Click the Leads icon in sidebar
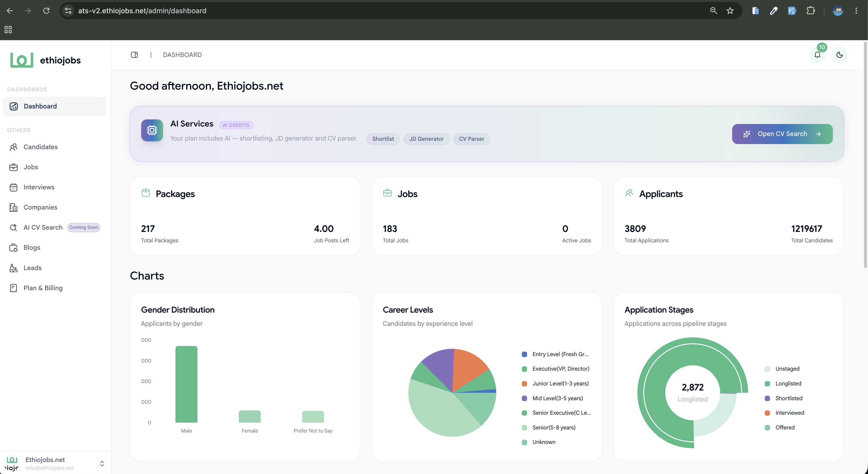 [x=13, y=268]
